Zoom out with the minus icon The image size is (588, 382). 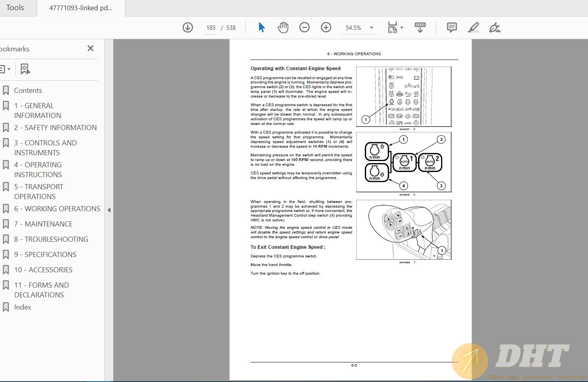pyautogui.click(x=304, y=27)
